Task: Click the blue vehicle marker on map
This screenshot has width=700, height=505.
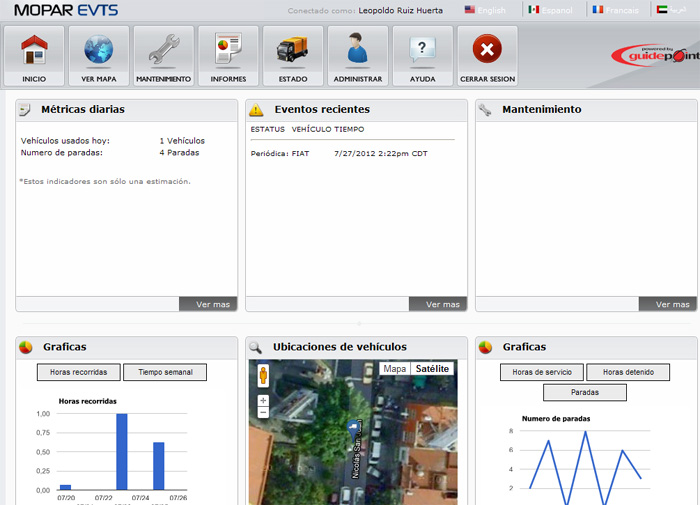Action: [353, 432]
